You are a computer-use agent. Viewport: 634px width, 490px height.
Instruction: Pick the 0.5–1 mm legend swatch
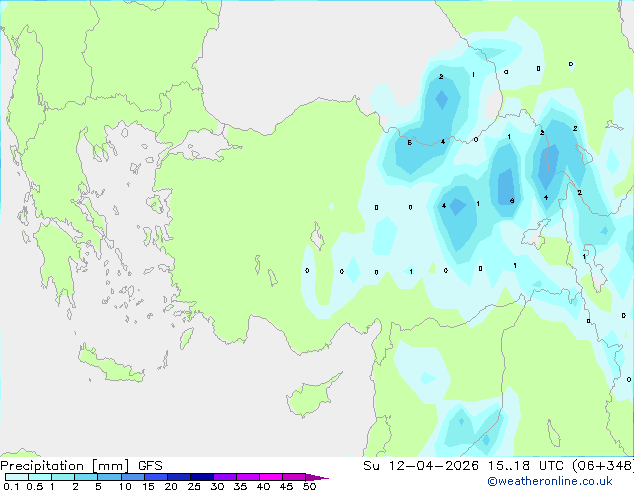40,477
